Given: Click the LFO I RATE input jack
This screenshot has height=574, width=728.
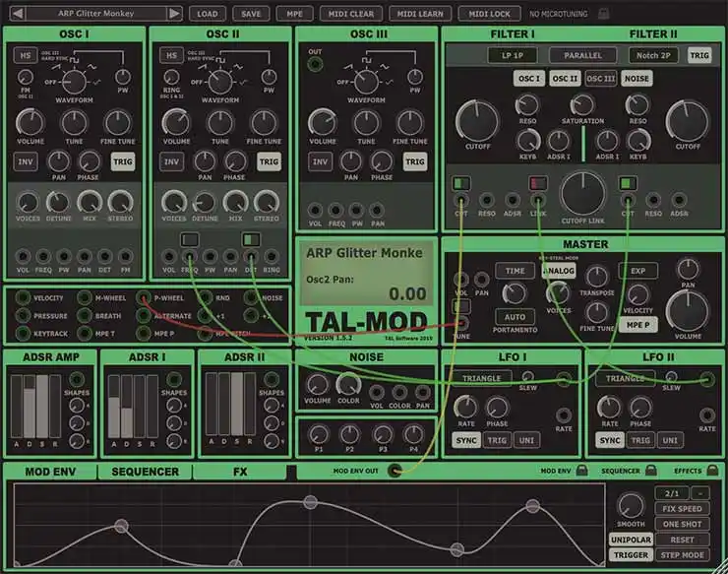Looking at the screenshot, I should point(564,415).
